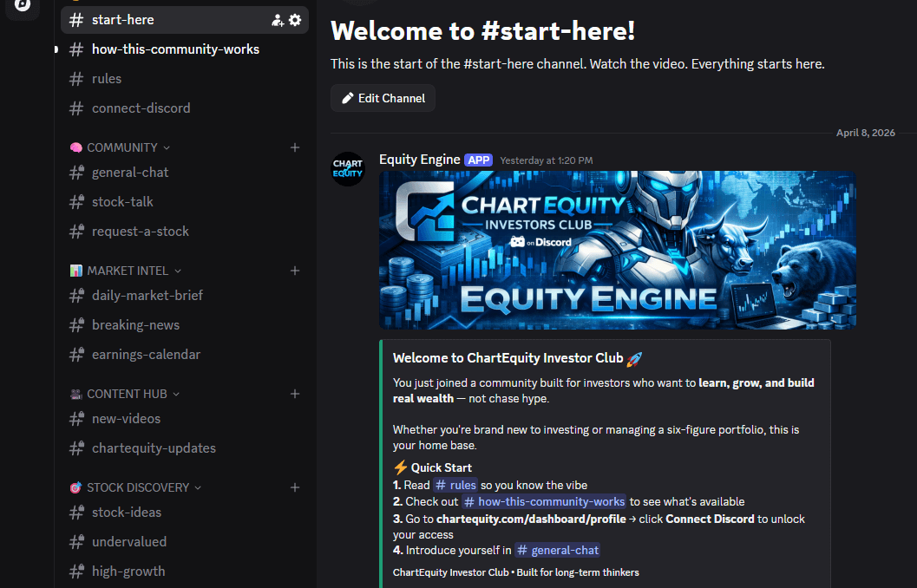This screenshot has width=917, height=588.
Task: Collapse the MARKET INTEL category
Action: coord(125,271)
